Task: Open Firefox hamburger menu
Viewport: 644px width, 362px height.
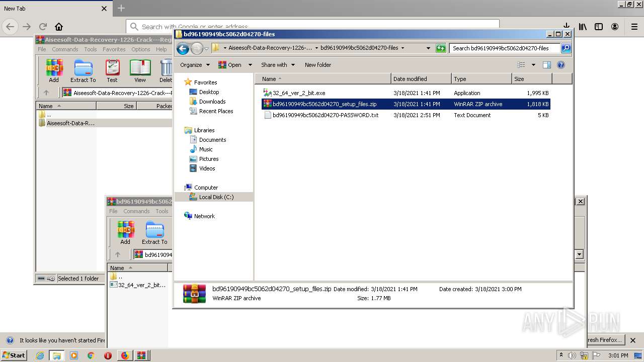Action: (x=634, y=27)
